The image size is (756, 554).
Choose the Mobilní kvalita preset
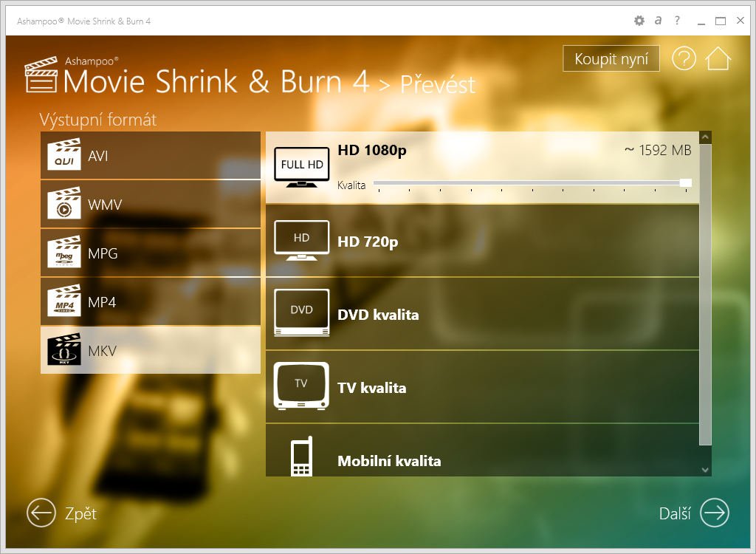point(482,451)
